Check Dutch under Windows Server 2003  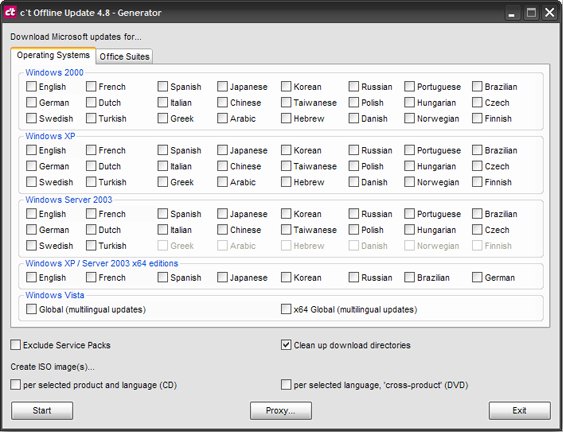click(91, 229)
